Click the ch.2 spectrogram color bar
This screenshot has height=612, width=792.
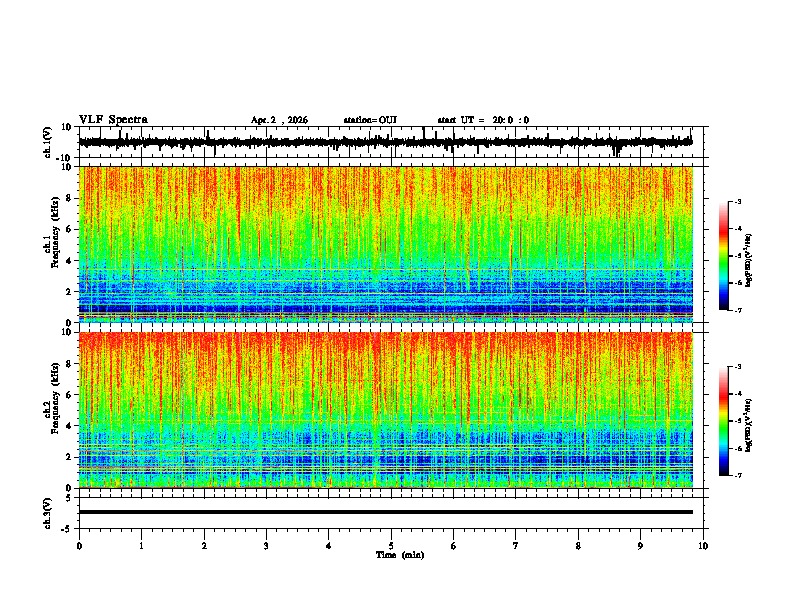point(724,421)
